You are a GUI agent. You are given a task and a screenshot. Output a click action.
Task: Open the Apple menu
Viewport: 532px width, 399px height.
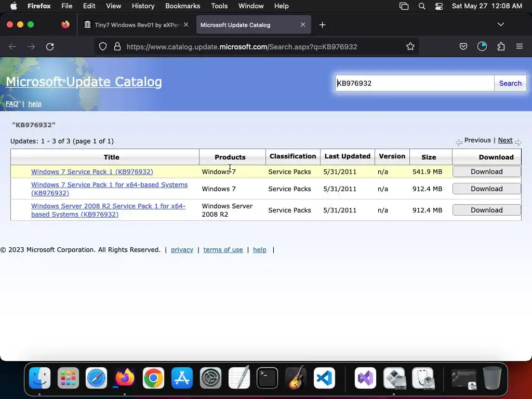tap(14, 6)
